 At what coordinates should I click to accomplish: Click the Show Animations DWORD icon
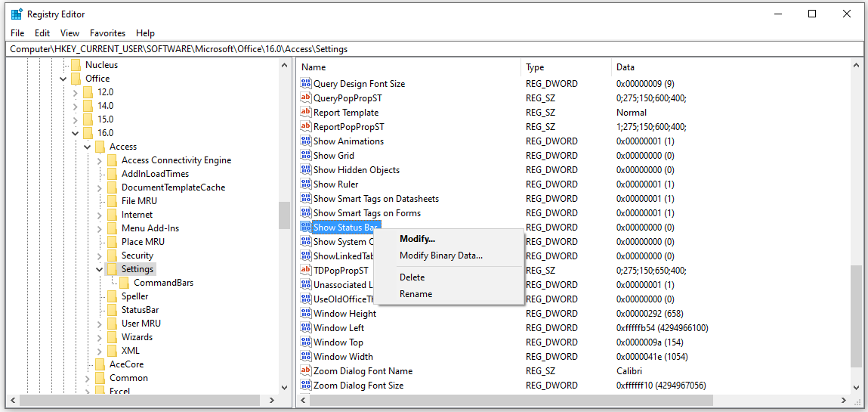tap(306, 141)
